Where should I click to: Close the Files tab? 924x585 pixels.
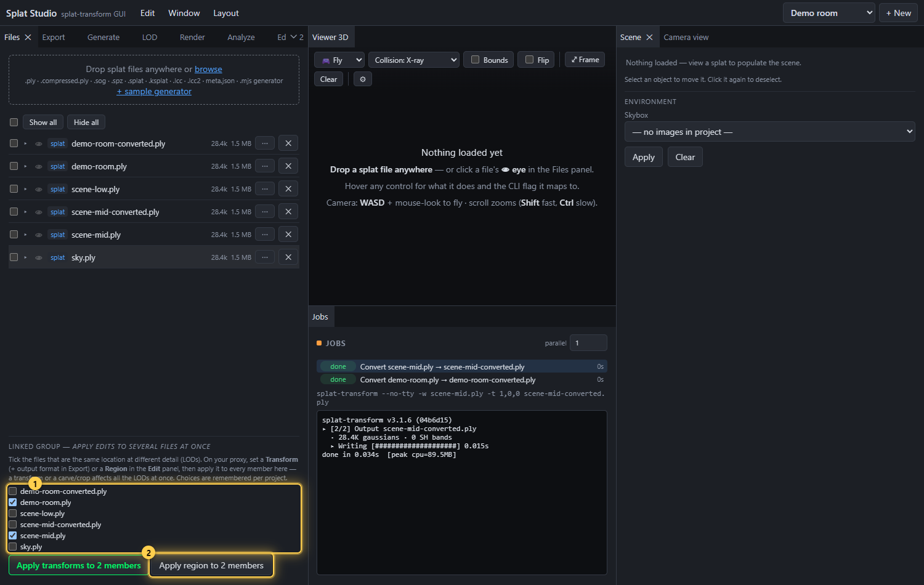coord(28,38)
